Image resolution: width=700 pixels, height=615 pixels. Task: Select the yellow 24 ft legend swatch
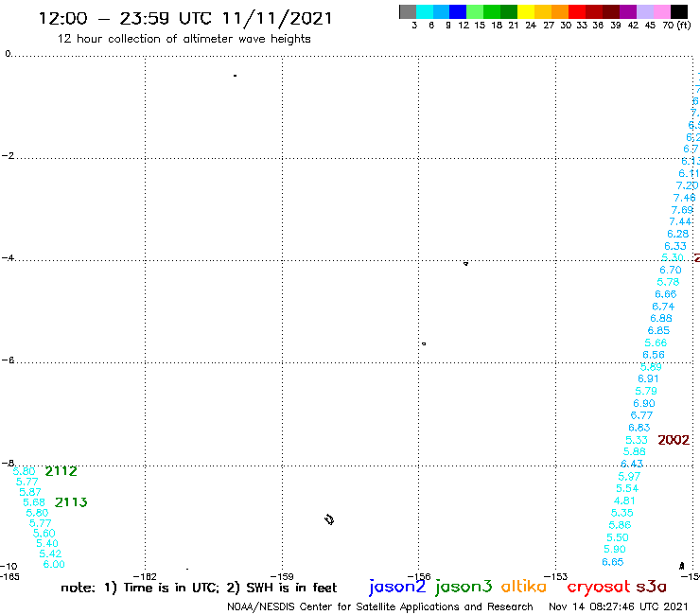click(x=526, y=11)
